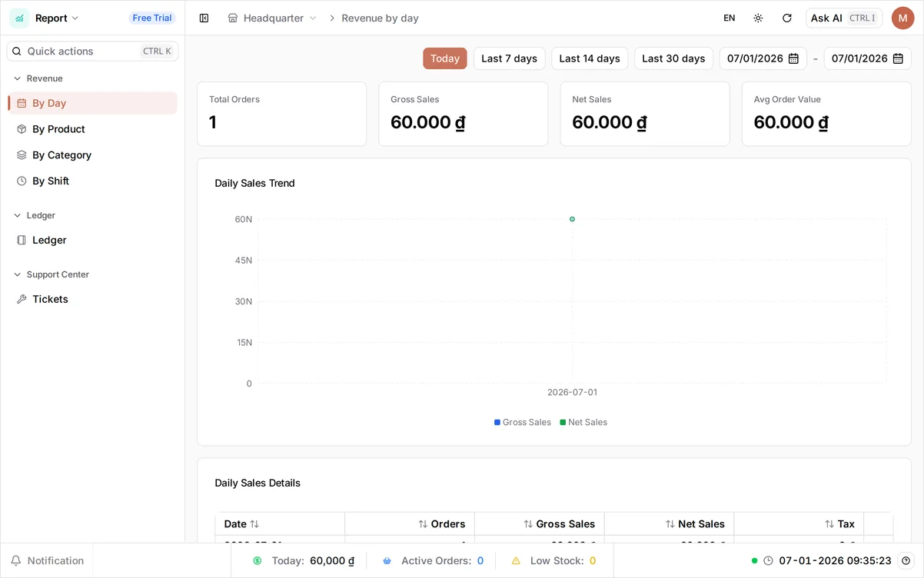Screen dimensions: 924x578
Task: Click the By Product box icon
Action: point(22,129)
